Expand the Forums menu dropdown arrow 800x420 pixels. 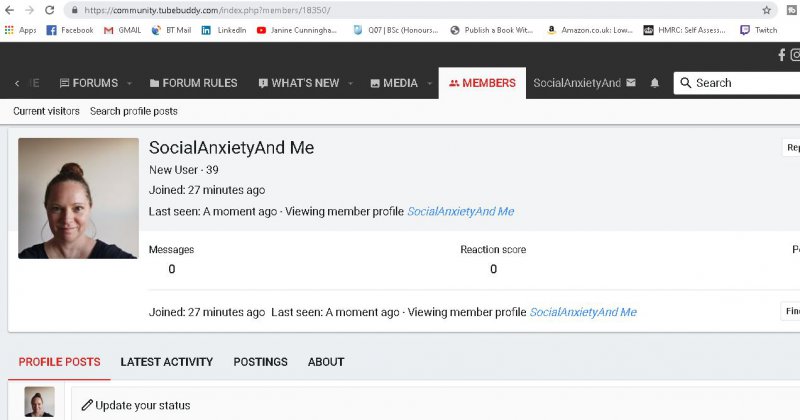coord(127,83)
